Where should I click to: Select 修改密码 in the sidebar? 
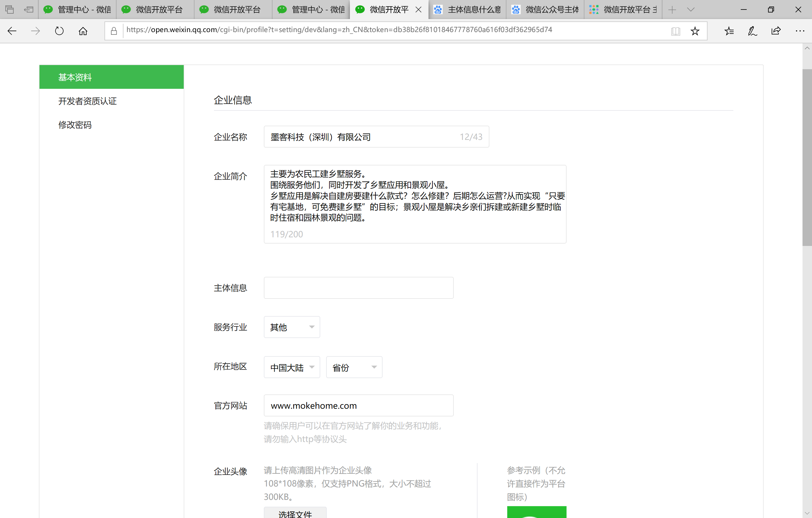point(75,125)
